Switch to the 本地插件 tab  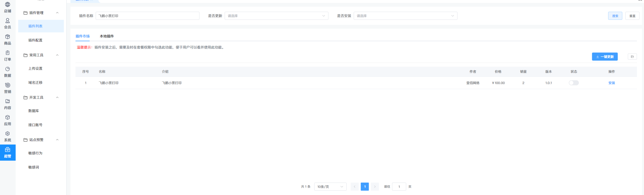tap(107, 36)
